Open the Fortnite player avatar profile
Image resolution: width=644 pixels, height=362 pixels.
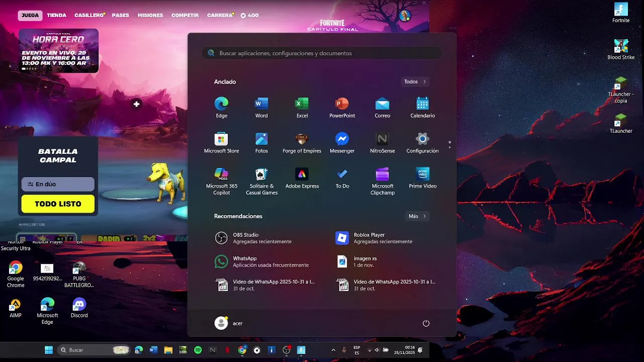tap(405, 15)
